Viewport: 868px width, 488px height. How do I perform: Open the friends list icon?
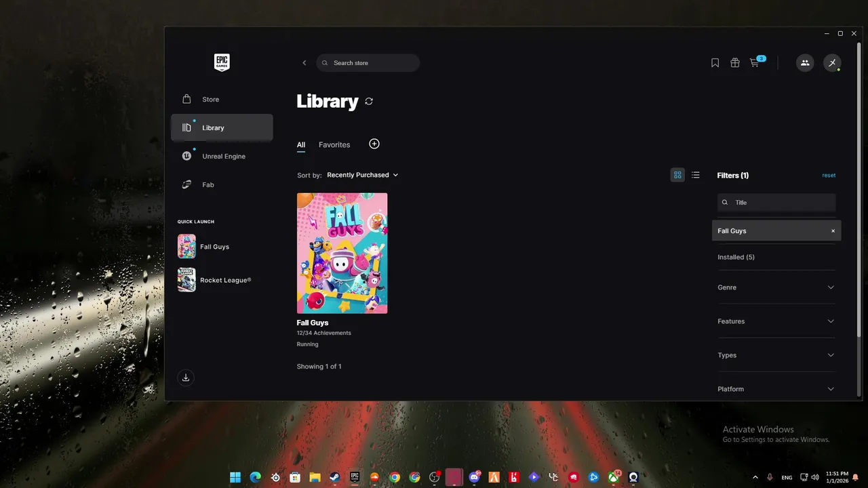[x=805, y=63]
